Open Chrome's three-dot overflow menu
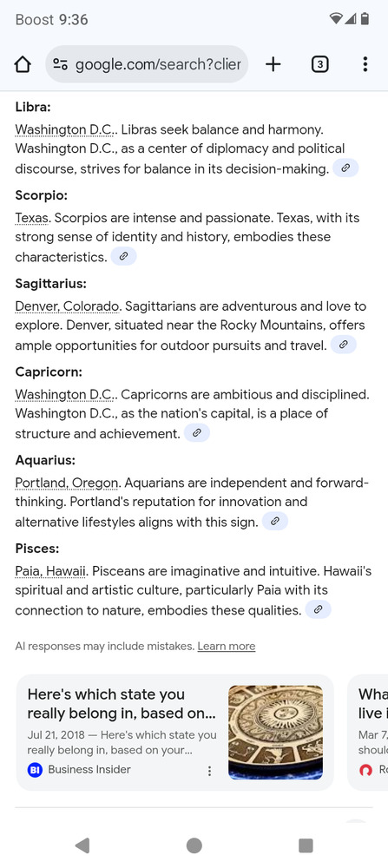 click(x=365, y=65)
